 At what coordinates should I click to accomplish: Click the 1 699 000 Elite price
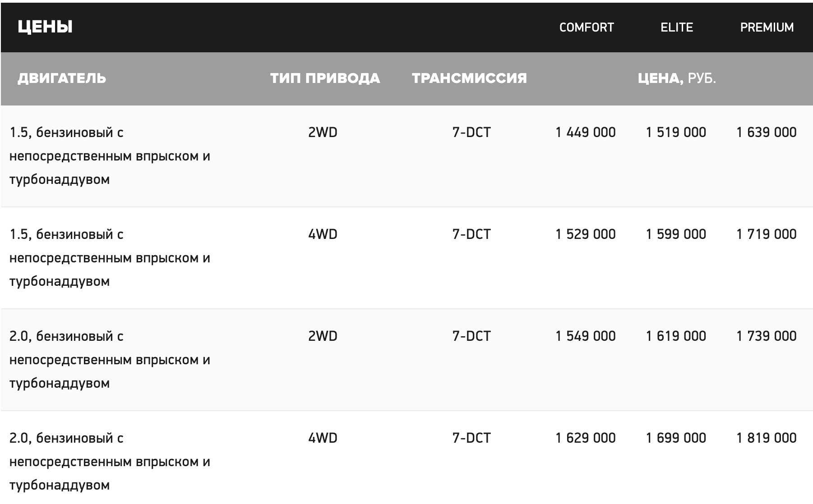click(x=676, y=438)
